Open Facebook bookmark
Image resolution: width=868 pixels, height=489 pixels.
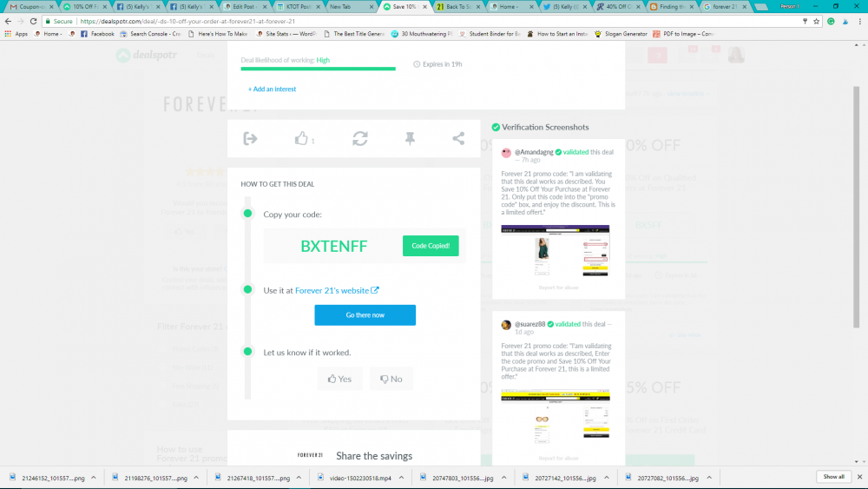[97, 34]
